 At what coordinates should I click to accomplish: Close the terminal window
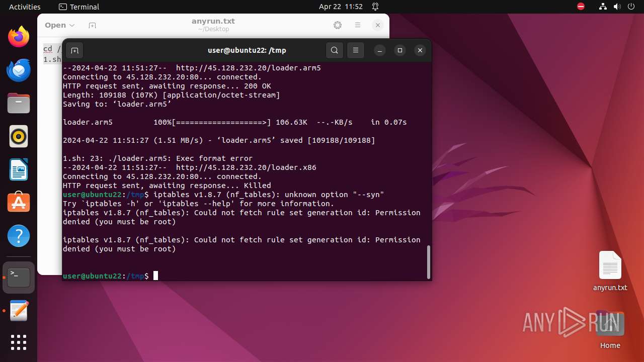coord(420,50)
